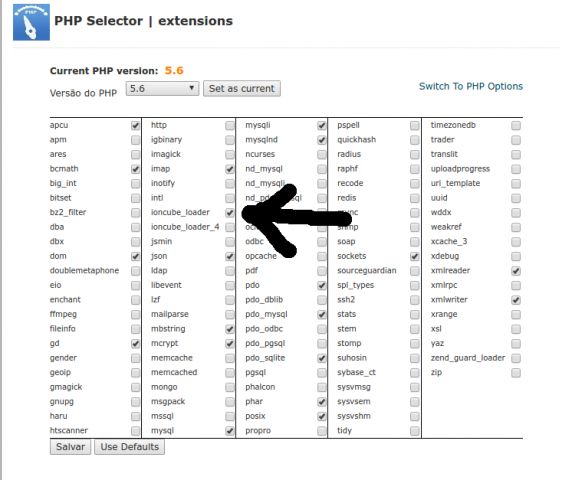The width and height of the screenshot is (572, 480).
Task: Uncheck the mysqli extension
Action: pyautogui.click(x=321, y=125)
